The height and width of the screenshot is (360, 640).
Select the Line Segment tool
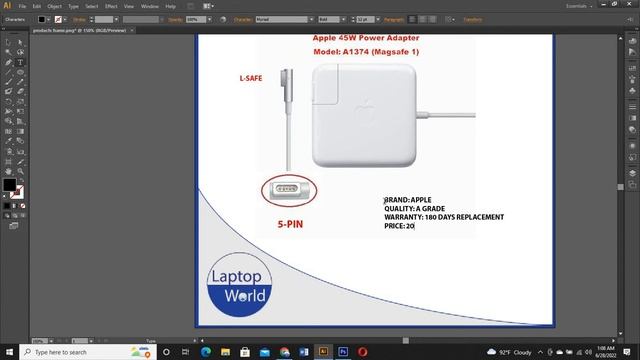8,72
